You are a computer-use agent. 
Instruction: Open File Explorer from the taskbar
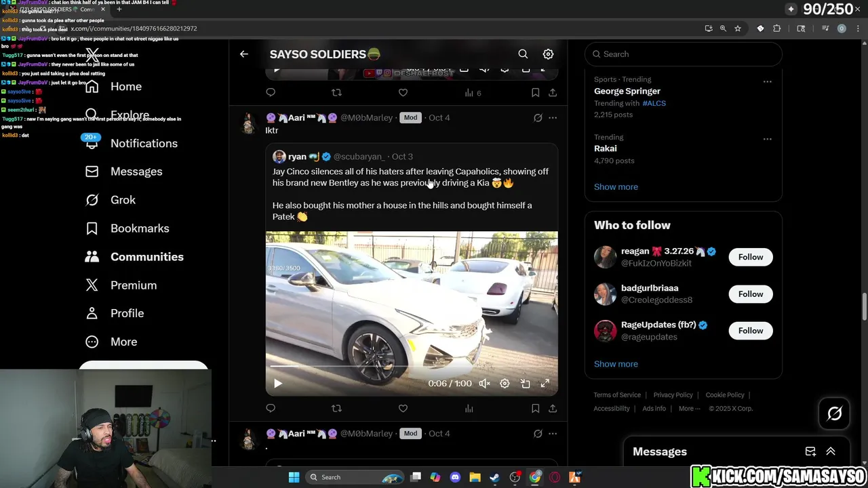[475, 477]
